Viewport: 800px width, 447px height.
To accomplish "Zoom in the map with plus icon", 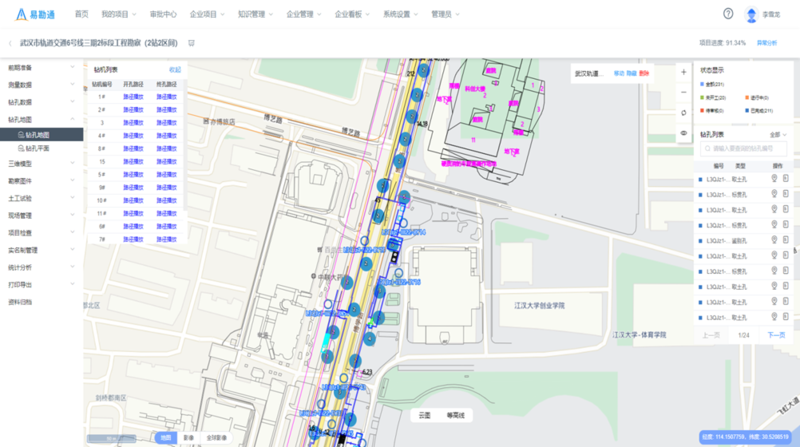I will click(684, 72).
